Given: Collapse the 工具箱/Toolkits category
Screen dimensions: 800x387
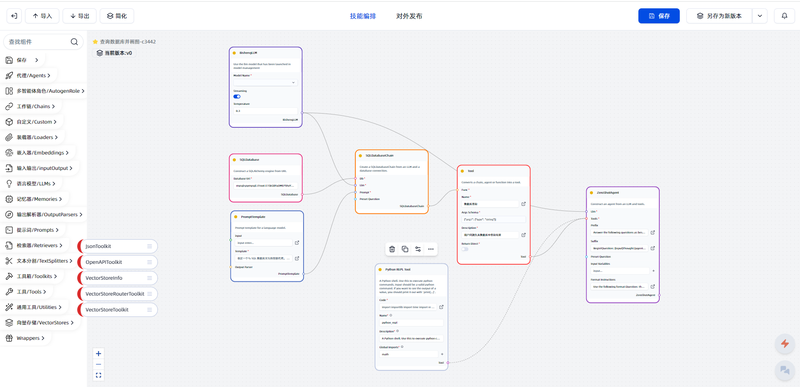Looking at the screenshot, I should [x=33, y=276].
